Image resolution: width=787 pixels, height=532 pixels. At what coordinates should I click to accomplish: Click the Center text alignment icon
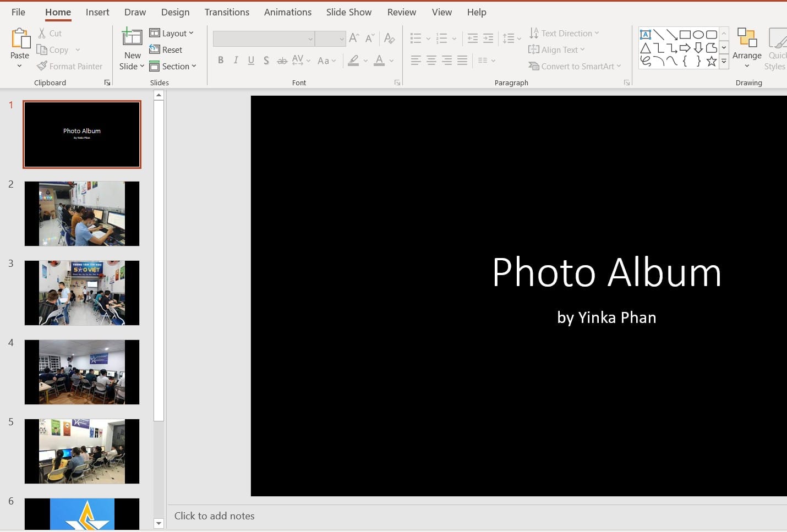[431, 61]
